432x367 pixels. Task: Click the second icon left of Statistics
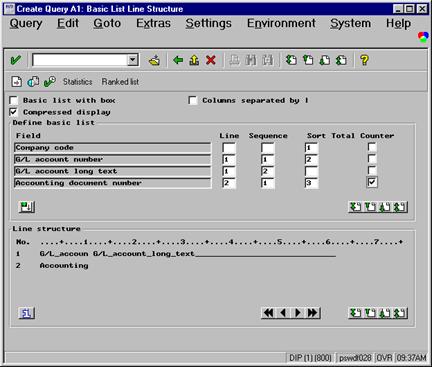click(x=33, y=82)
